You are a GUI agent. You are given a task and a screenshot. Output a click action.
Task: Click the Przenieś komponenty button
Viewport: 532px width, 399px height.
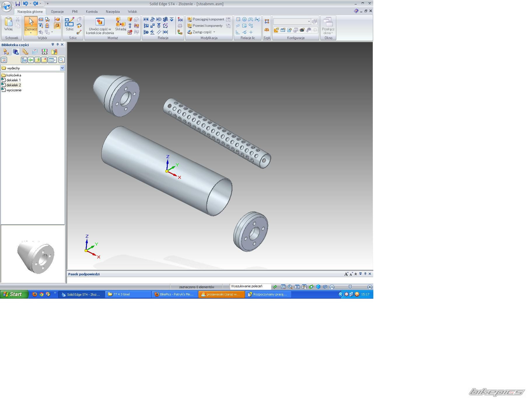click(x=205, y=26)
